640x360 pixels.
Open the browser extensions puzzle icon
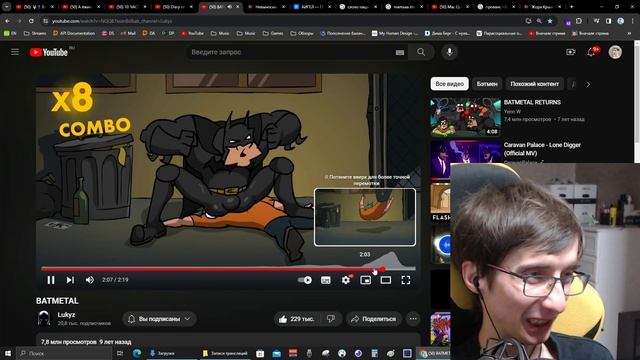coord(578,21)
